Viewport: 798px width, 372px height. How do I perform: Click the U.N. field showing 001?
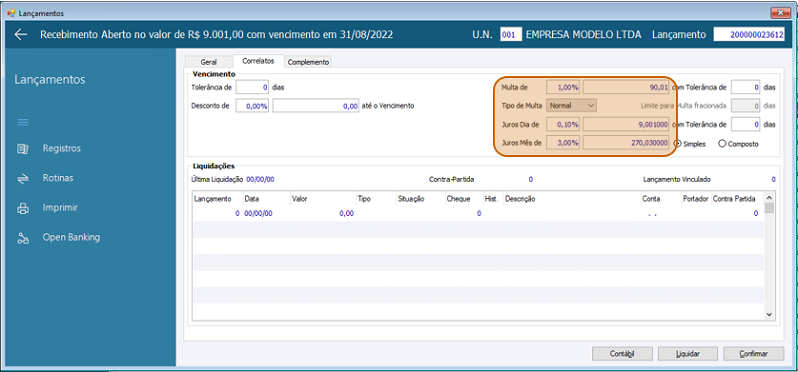click(511, 35)
